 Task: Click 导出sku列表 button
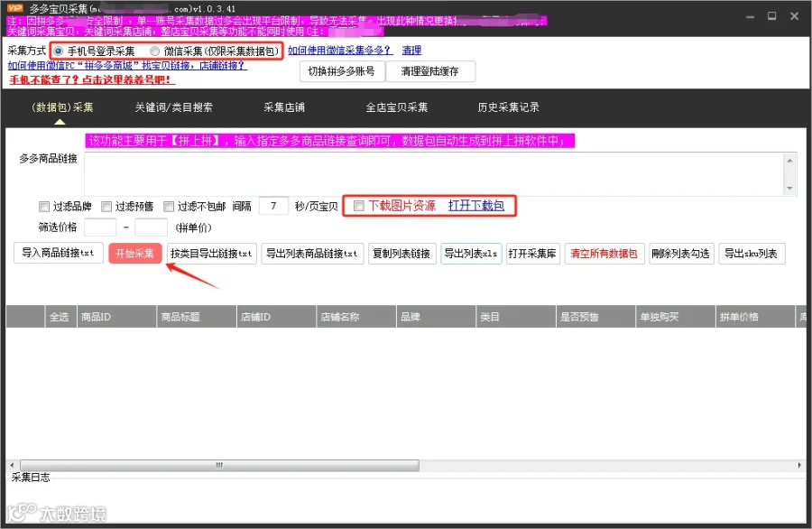pyautogui.click(x=752, y=254)
